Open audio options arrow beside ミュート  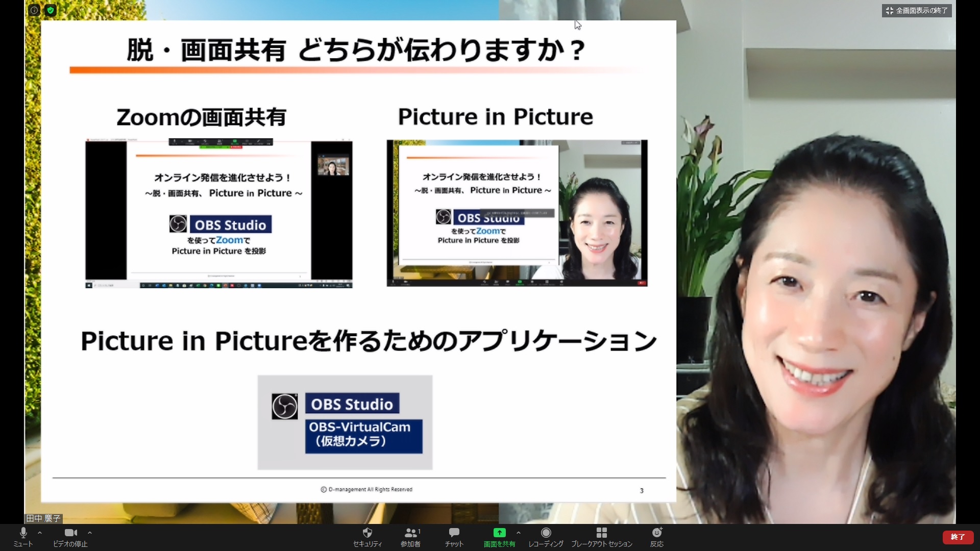point(40,533)
